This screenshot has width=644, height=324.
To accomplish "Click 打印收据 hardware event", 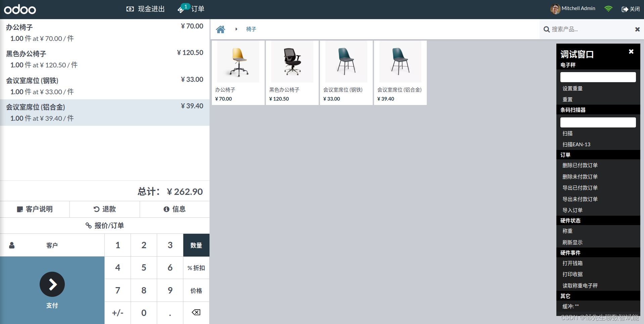I will point(572,274).
